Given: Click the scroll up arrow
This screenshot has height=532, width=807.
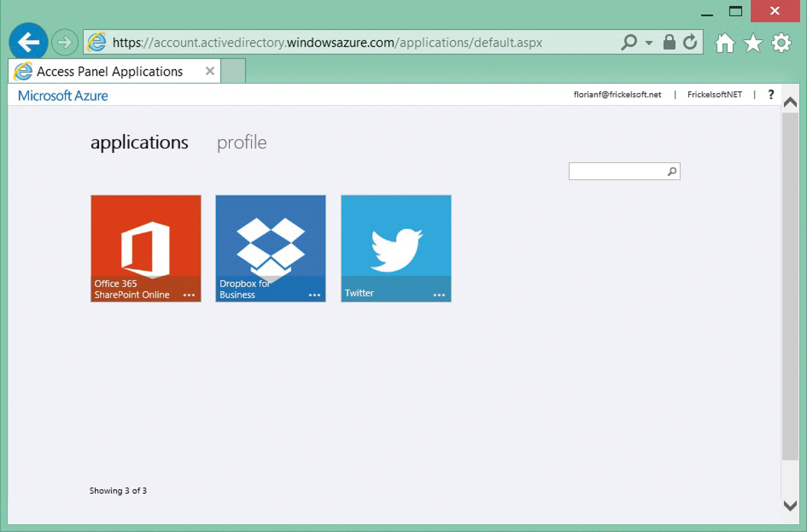Looking at the screenshot, I should 790,102.
